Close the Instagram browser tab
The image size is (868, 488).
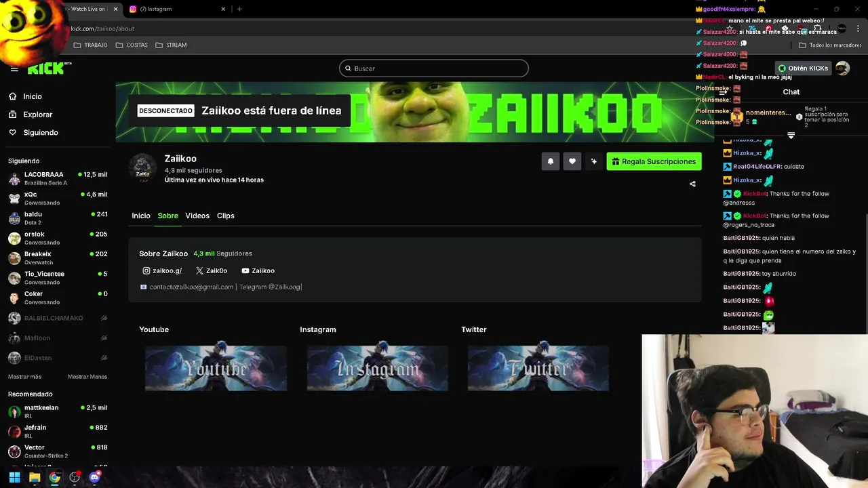point(223,9)
